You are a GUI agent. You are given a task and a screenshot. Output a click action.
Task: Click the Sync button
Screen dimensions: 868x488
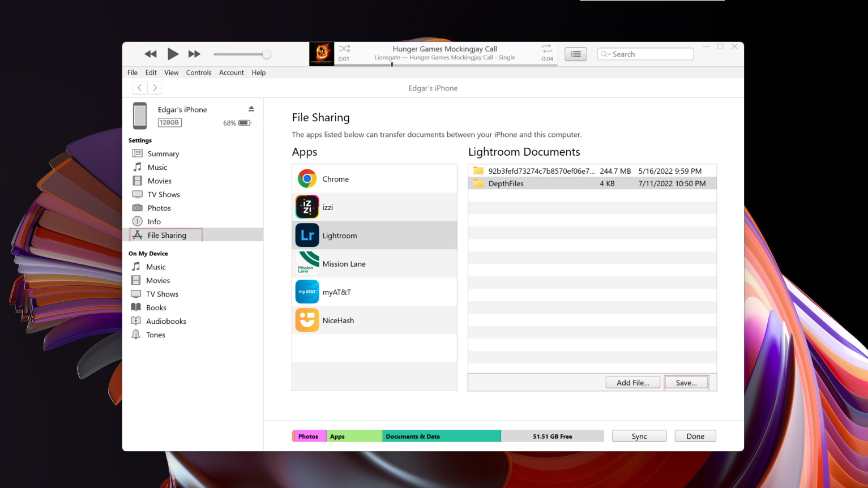click(x=639, y=436)
